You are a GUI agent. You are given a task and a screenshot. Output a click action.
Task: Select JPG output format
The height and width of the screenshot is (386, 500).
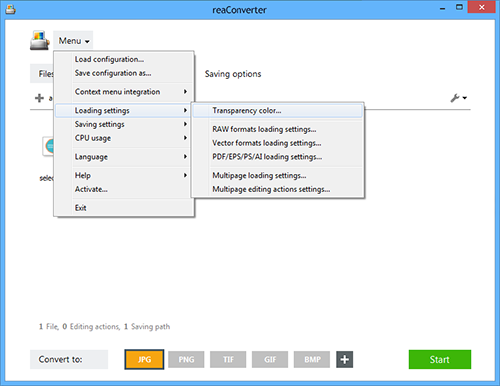tap(144, 359)
